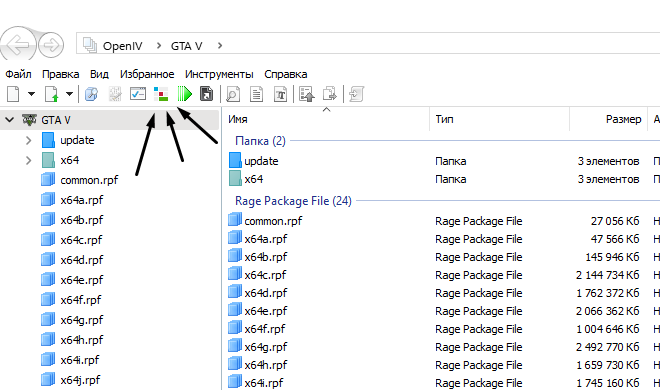The width and height of the screenshot is (660, 390).
Task: Click the green play arrow icon
Action: [x=184, y=94]
